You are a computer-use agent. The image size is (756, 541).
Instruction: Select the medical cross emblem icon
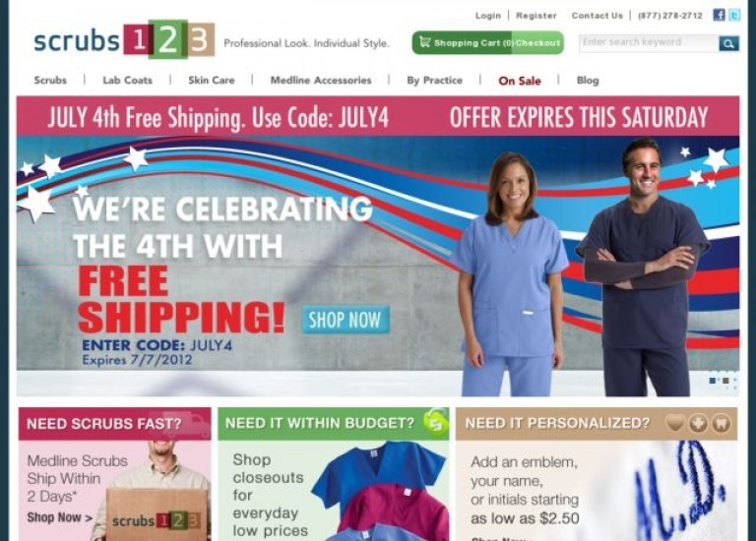point(698,423)
